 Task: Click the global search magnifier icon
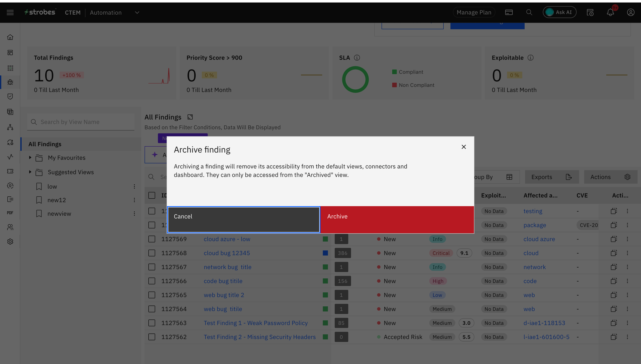[x=529, y=12]
